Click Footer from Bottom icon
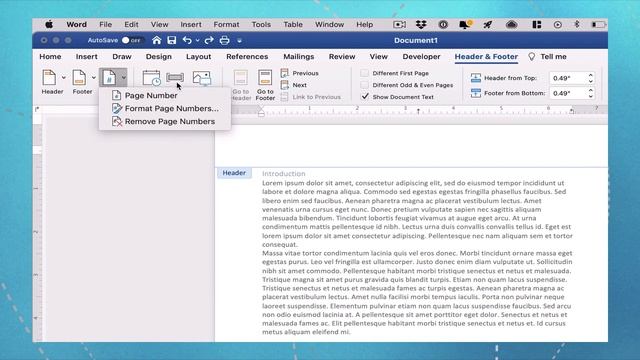 coord(476,93)
